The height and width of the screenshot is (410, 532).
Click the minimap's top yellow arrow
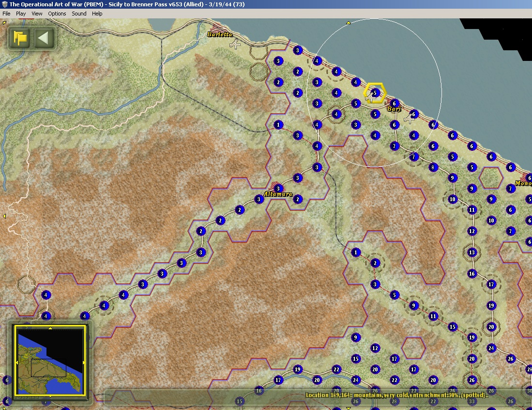[x=50, y=328]
